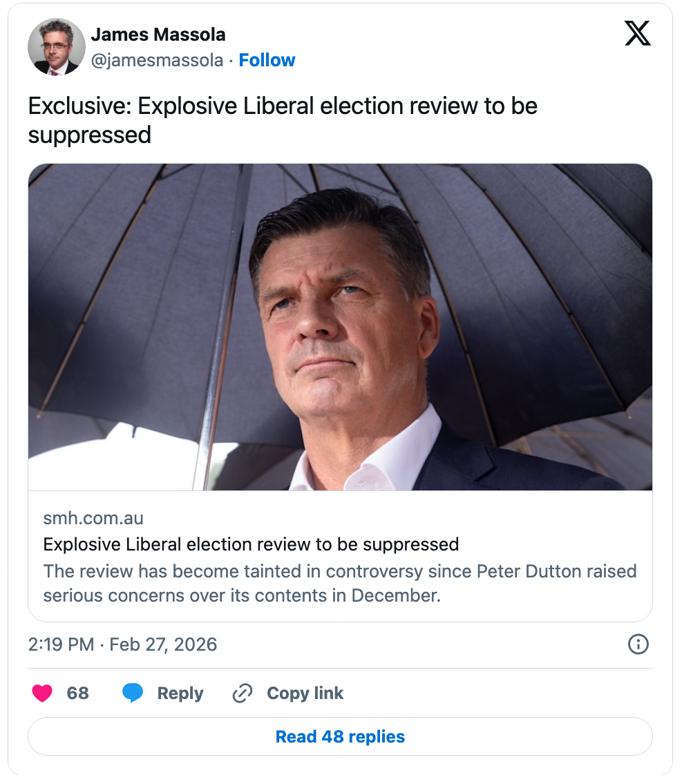The height and width of the screenshot is (784, 682).
Task: Open the article headline in link card
Action: [251, 544]
